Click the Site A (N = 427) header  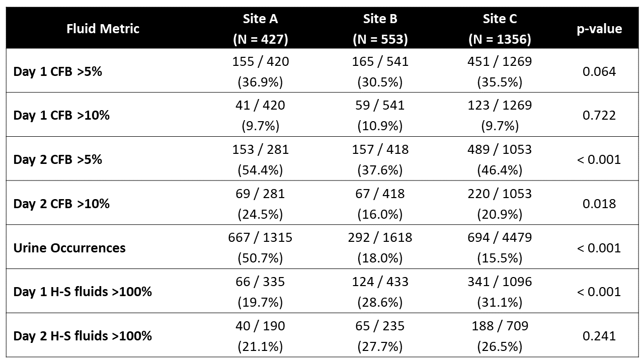pos(260,29)
